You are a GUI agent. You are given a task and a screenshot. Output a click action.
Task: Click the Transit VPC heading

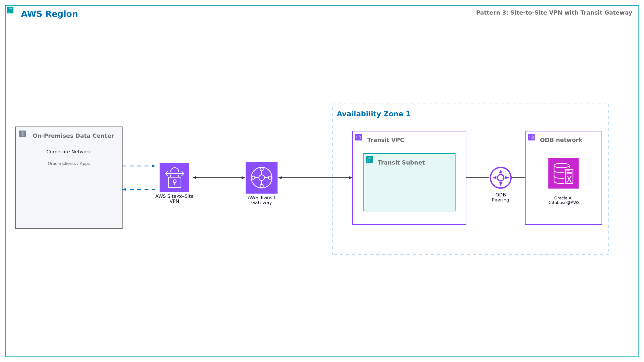[x=386, y=140]
